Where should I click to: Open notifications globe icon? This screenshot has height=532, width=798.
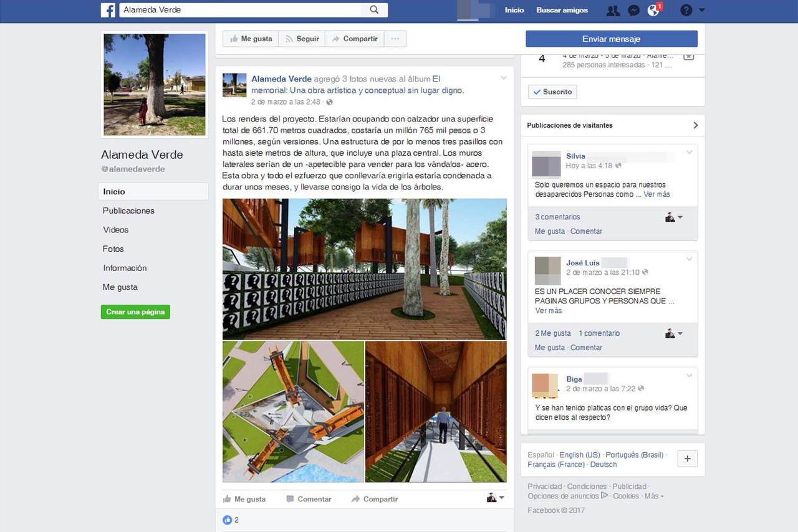(653, 10)
